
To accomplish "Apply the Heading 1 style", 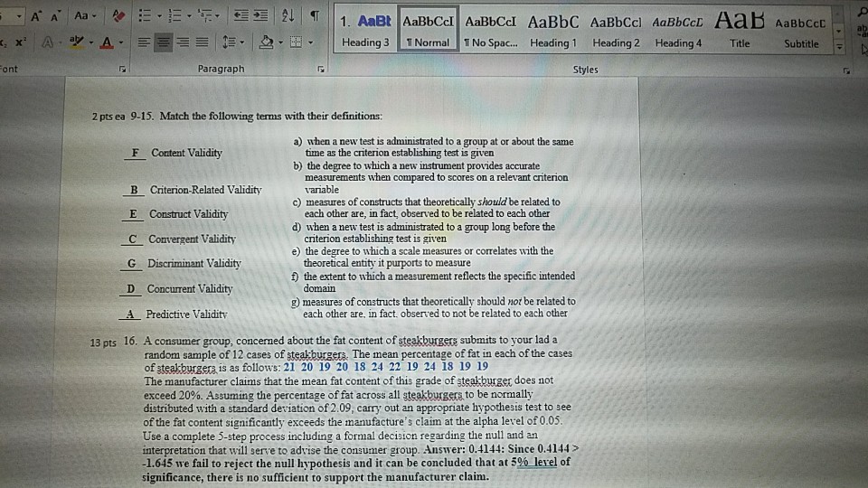I will click(553, 30).
